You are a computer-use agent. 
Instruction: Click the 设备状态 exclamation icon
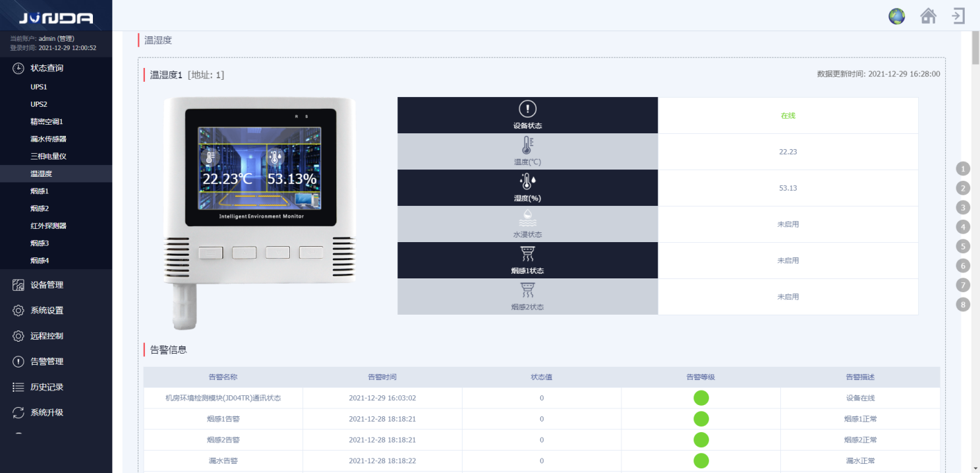click(x=527, y=109)
